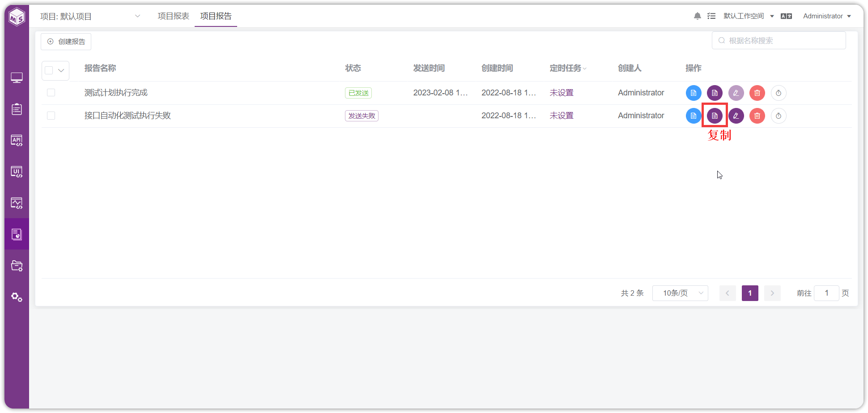Copy the 接口自动化测试执行失败 report
868x413 pixels.
715,116
